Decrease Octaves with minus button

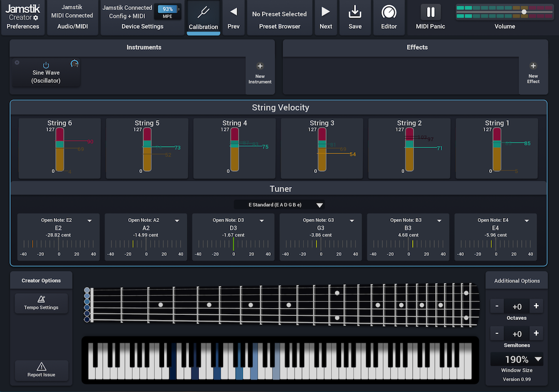496,306
